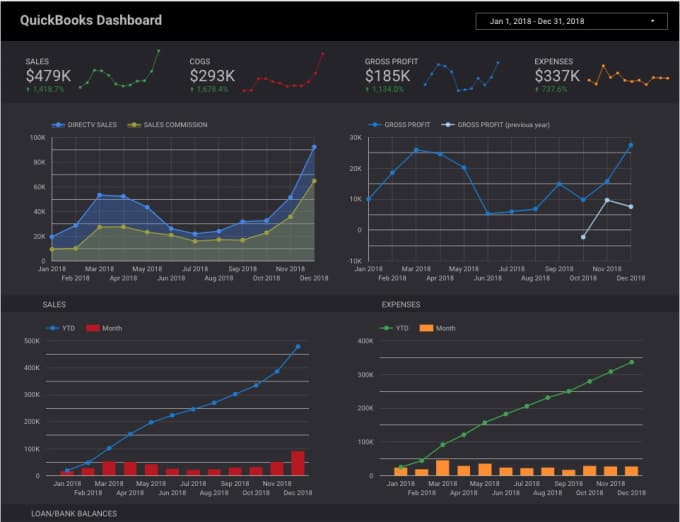Image resolution: width=680 pixels, height=522 pixels.
Task: Click Dec 2018 Sales Commission data point
Action: [314, 181]
